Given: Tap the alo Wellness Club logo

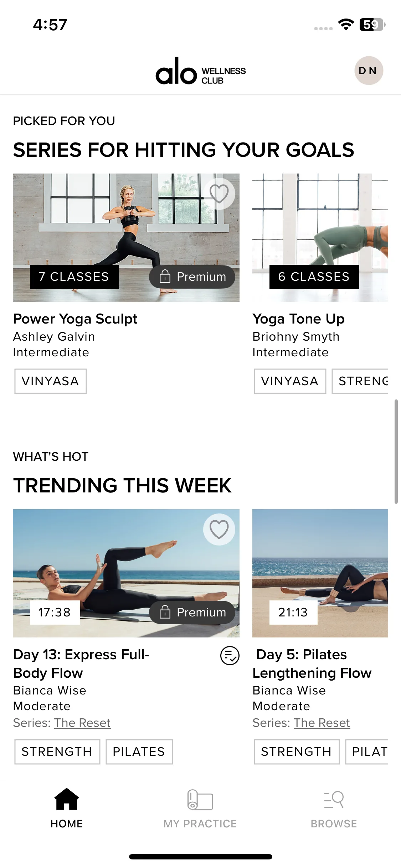Looking at the screenshot, I should point(200,71).
